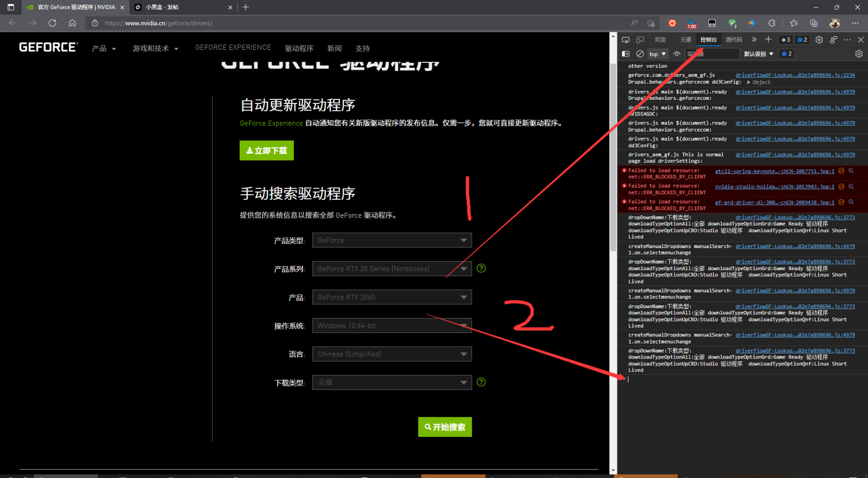Open the 默认级别 log level dropdown
This screenshot has height=478, width=868.
point(758,54)
